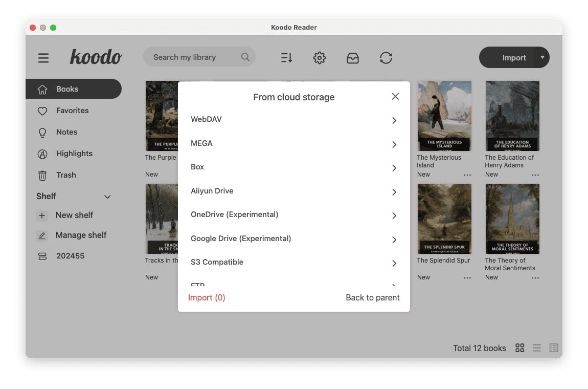Open more options for Theory of Moral Sentiments
The height and width of the screenshot is (389, 588).
pos(535,278)
